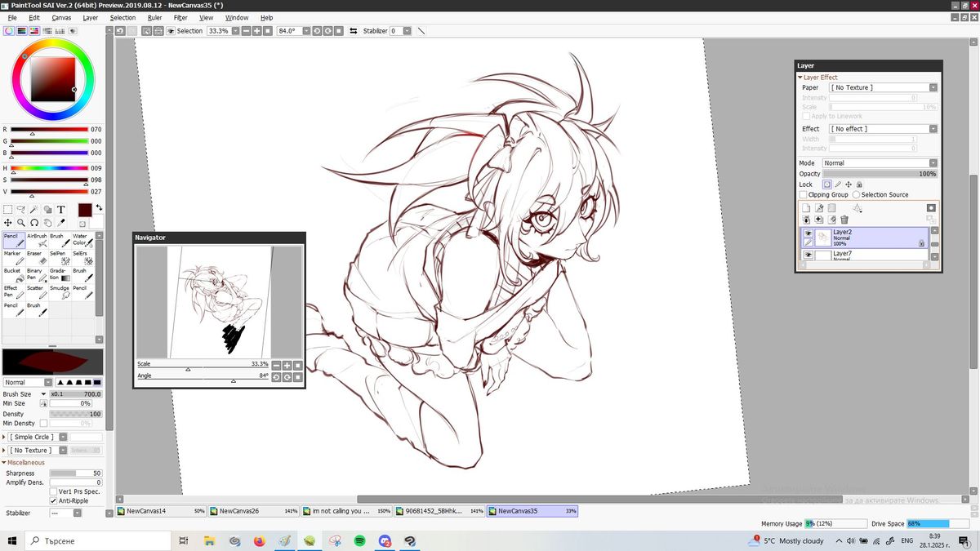Select the AirBrush tool
Image resolution: width=980 pixels, height=551 pixels.
[37, 239]
